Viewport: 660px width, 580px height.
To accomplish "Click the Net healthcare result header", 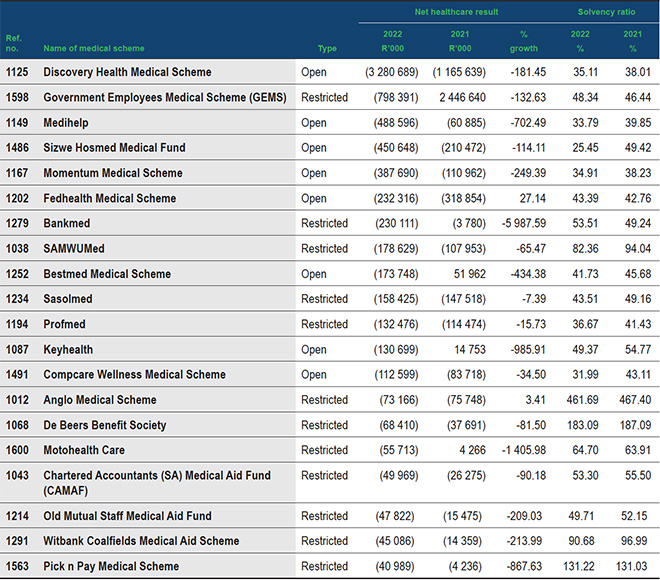I will click(456, 12).
